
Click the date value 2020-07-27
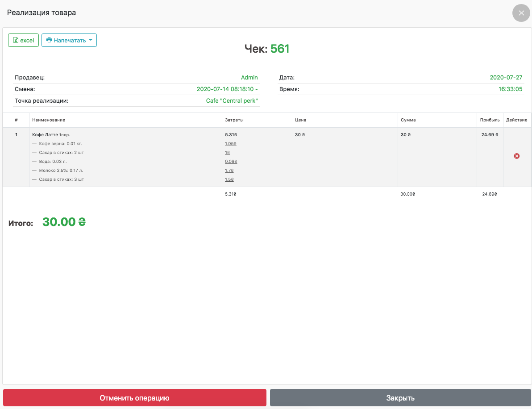[506, 78]
